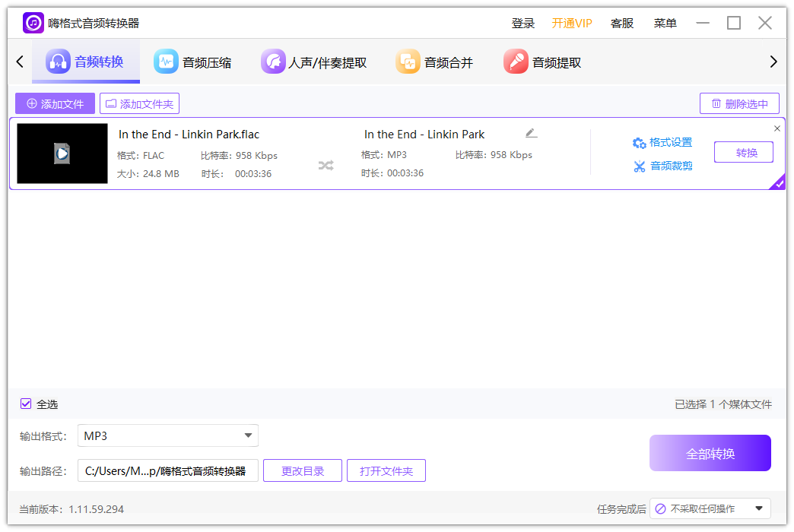Screen dimensions: 794x532
Task: Open the output format MP3 dropdown
Action: point(167,435)
